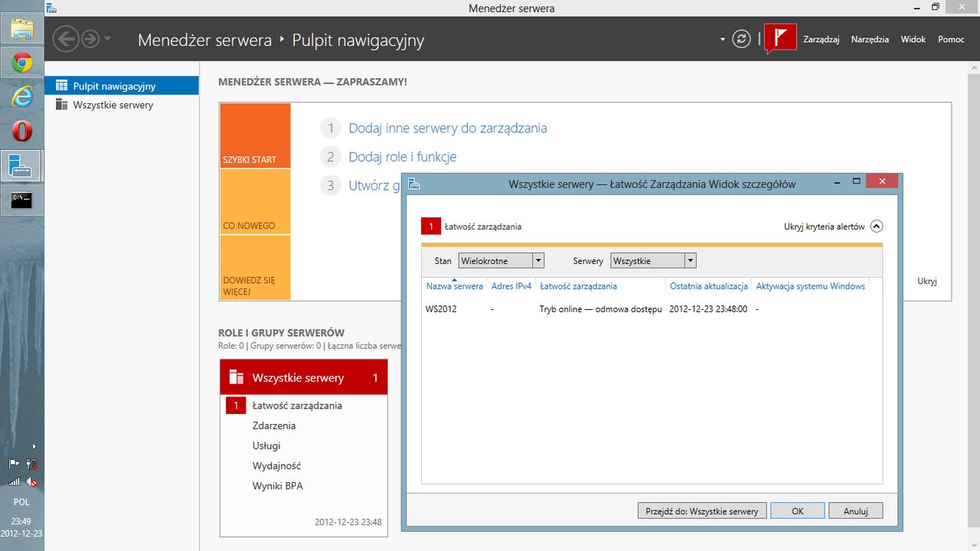This screenshot has width=980, height=551.
Task: Click 'Tryb online — odmowa dostępu' cell
Action: [600, 309]
